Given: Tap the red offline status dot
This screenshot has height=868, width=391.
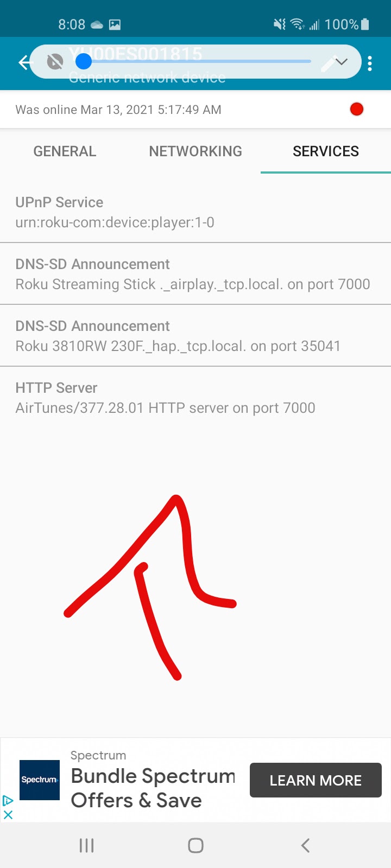Looking at the screenshot, I should click(357, 109).
